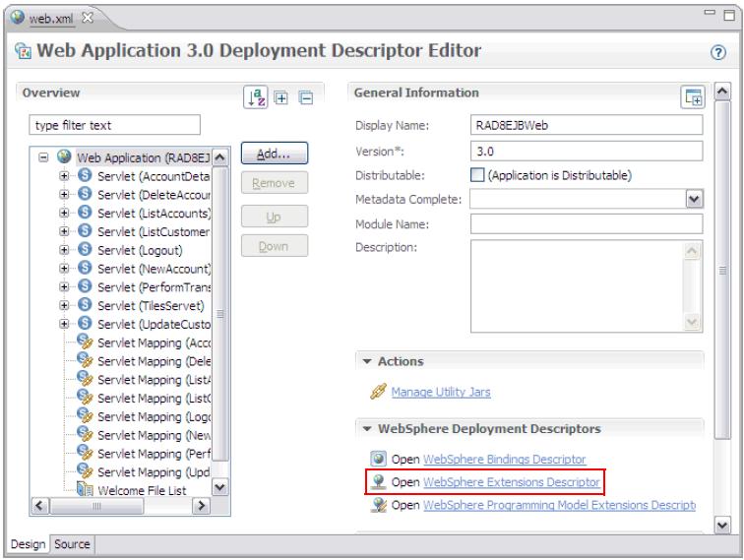Screen dimensions: 744x560
Task: Click the Servlet (PerformTrans S icon
Action: [x=85, y=286]
